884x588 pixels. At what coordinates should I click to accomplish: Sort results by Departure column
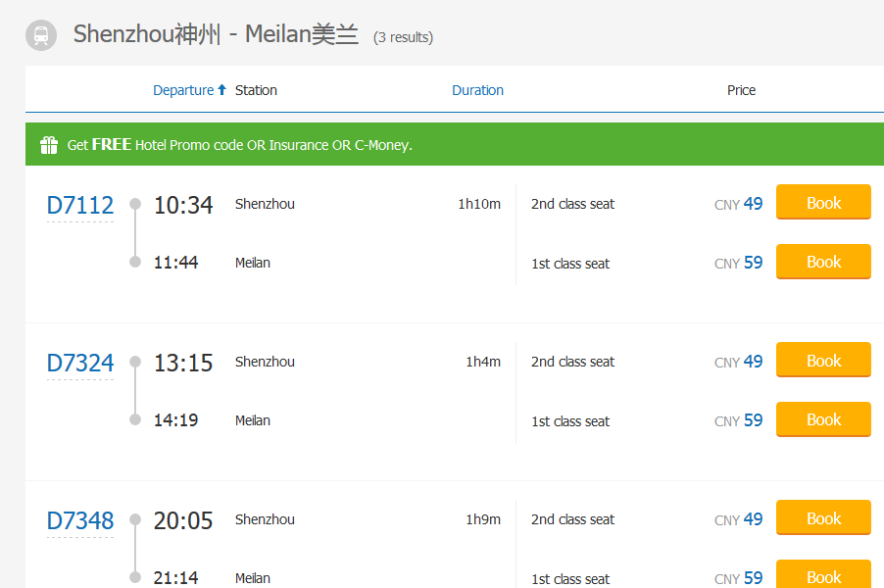click(183, 90)
